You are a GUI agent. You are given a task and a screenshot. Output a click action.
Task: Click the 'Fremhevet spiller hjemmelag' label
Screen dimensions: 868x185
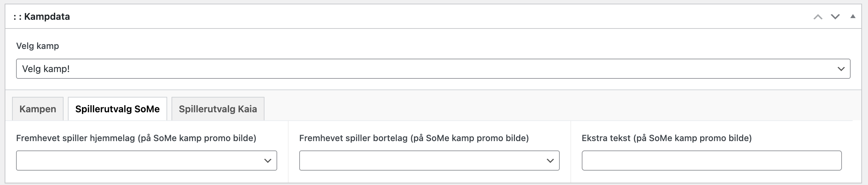[x=136, y=138]
